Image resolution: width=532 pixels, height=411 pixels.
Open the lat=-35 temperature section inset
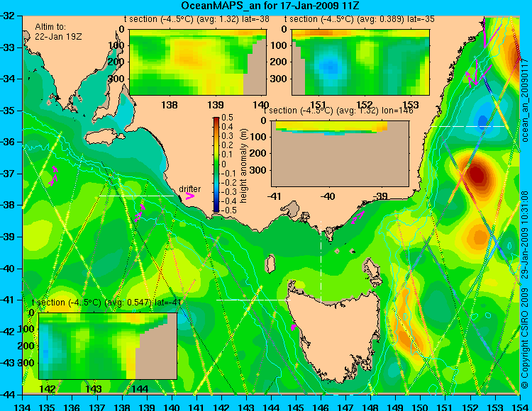[x=360, y=62]
